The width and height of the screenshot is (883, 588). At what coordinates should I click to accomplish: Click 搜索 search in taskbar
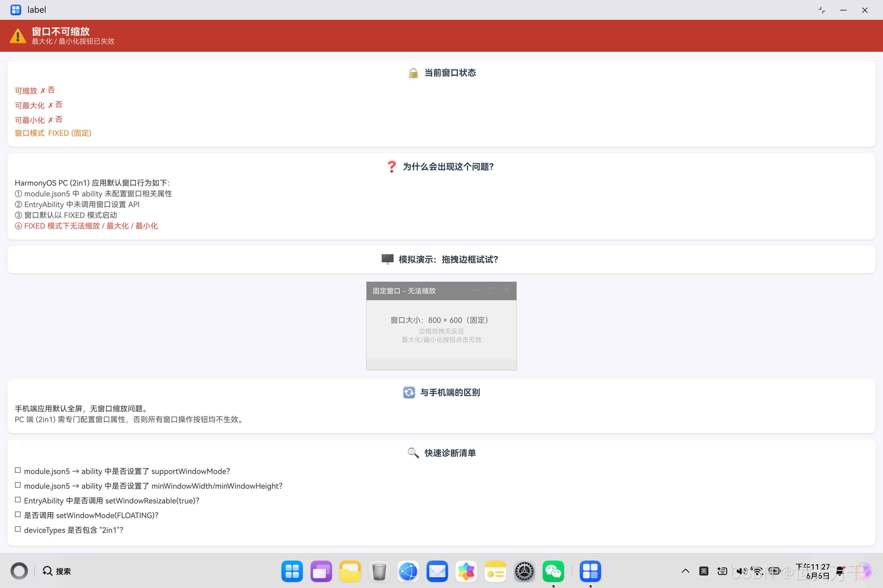pyautogui.click(x=57, y=571)
